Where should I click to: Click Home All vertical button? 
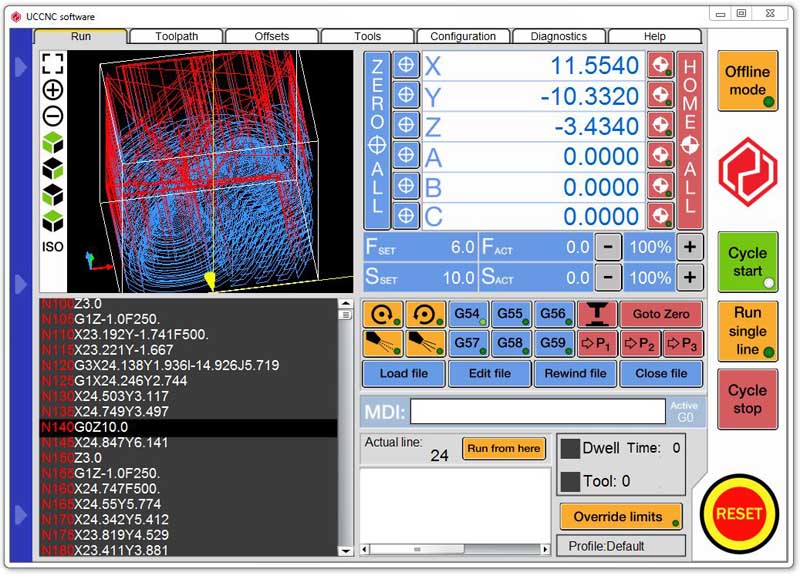tap(690, 140)
